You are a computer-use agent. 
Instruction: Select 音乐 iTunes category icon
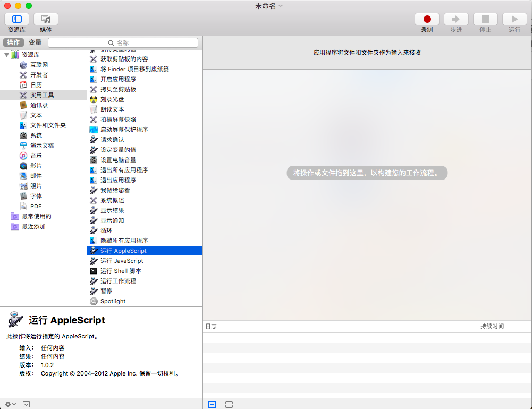23,156
